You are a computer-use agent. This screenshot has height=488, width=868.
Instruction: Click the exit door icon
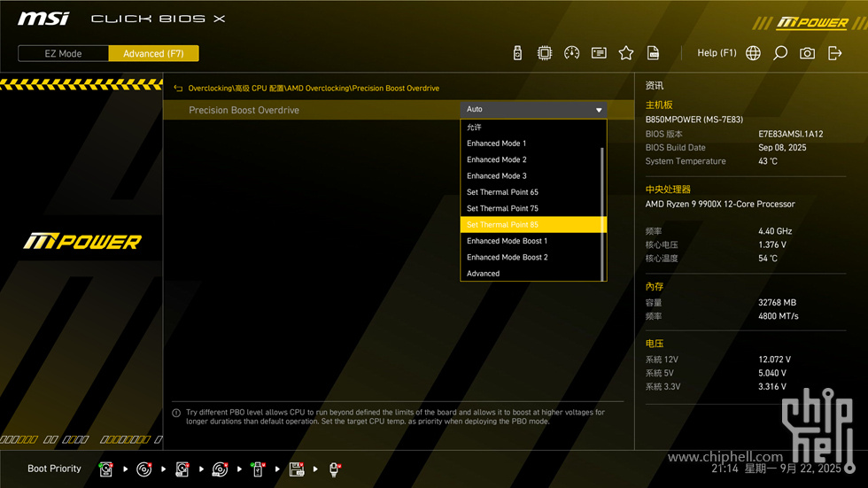click(834, 53)
